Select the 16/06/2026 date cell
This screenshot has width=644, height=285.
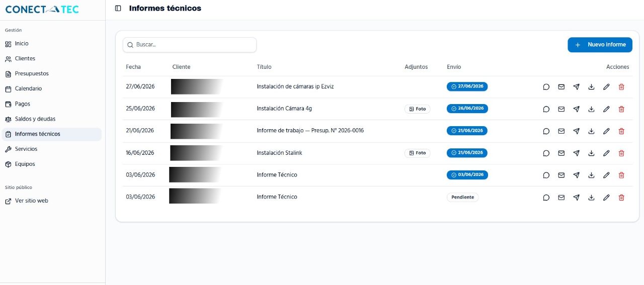click(x=140, y=153)
